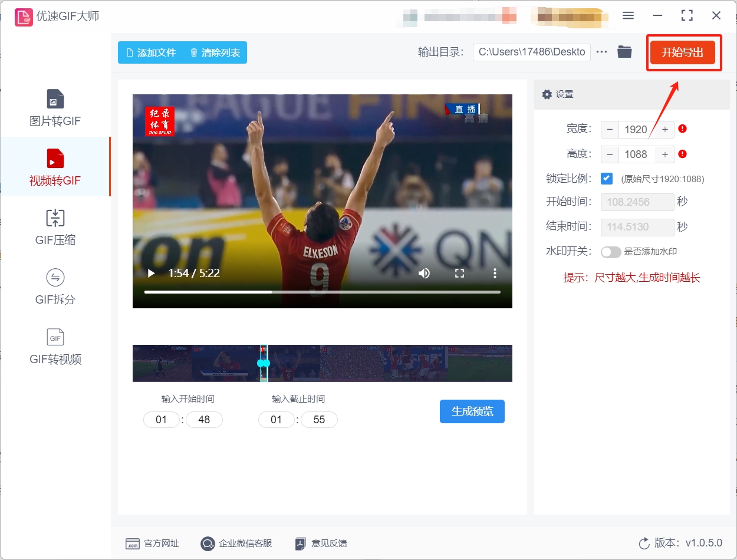Click the app logo in title bar
This screenshot has width=737, height=560.
(x=24, y=17)
